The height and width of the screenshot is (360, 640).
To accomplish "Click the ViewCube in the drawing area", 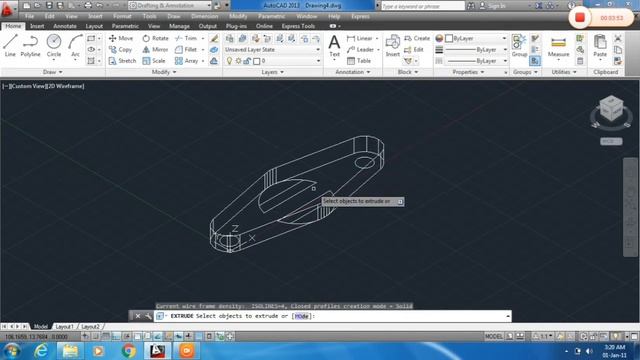I will click(611, 109).
